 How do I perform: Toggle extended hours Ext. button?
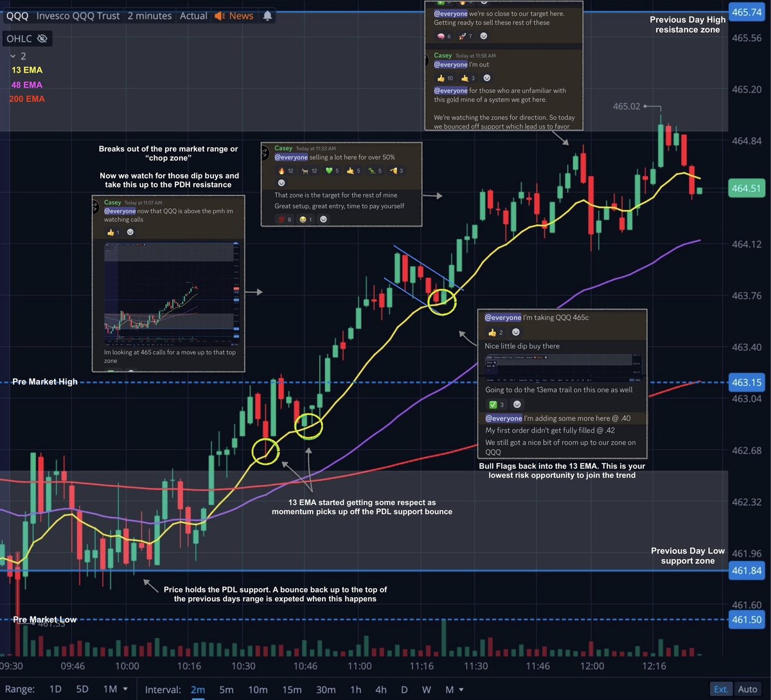pyautogui.click(x=721, y=689)
